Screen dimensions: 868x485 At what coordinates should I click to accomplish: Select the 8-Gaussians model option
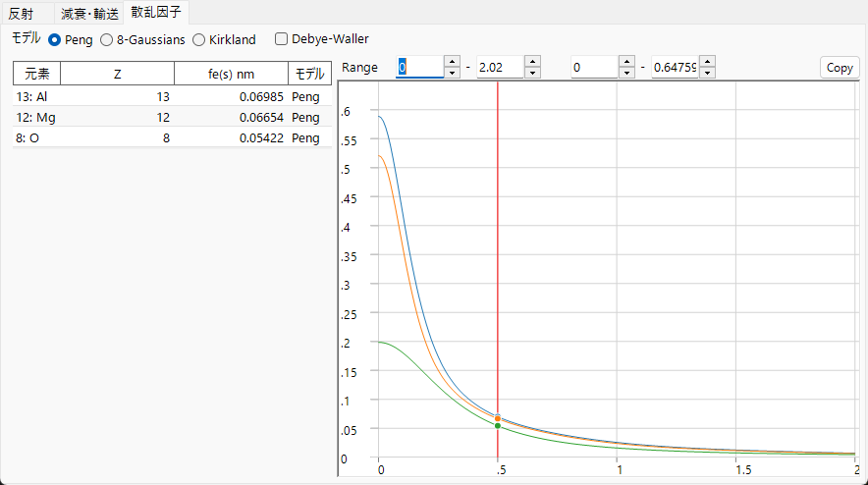click(x=106, y=40)
